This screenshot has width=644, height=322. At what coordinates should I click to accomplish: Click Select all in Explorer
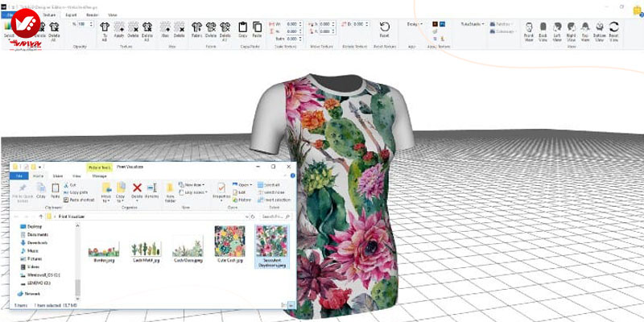pyautogui.click(x=269, y=185)
